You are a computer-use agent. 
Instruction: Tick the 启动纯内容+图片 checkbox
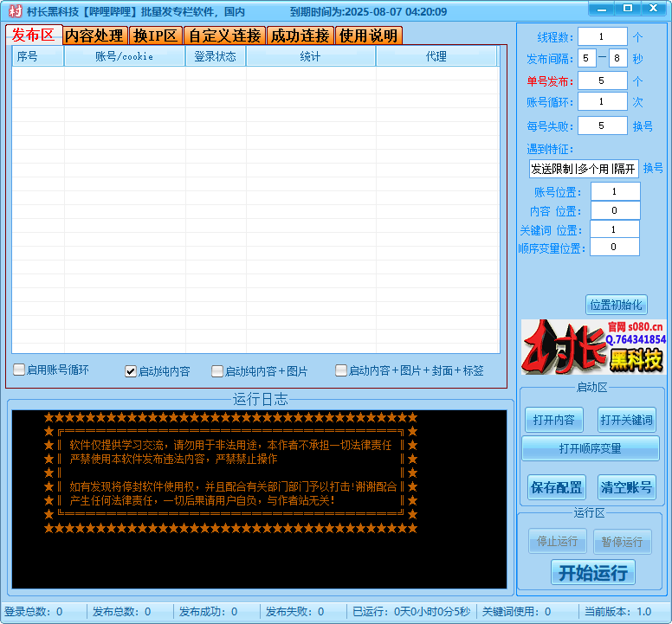(x=217, y=371)
